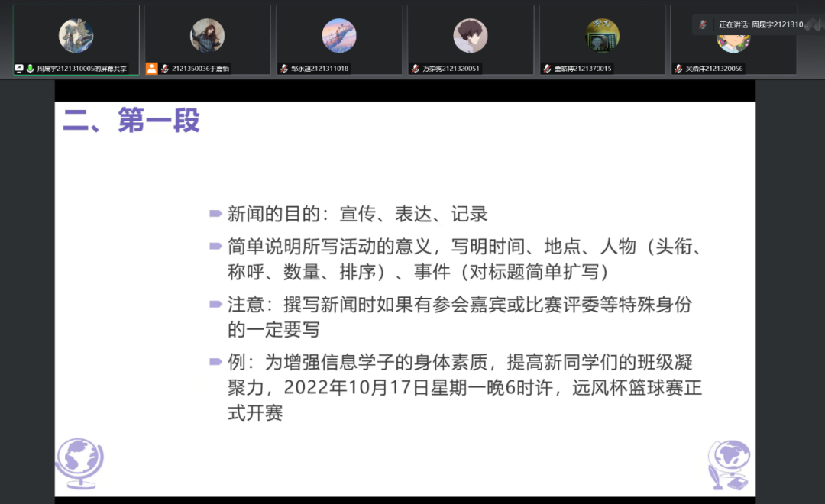Select 周晟宇's avatar in the participant strip
This screenshot has height=504, width=825.
tap(76, 36)
